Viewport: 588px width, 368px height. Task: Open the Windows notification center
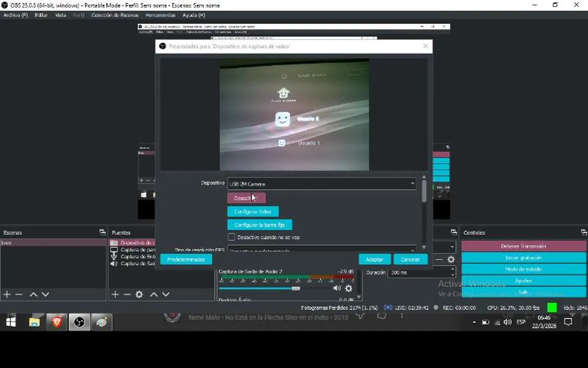click(568, 322)
